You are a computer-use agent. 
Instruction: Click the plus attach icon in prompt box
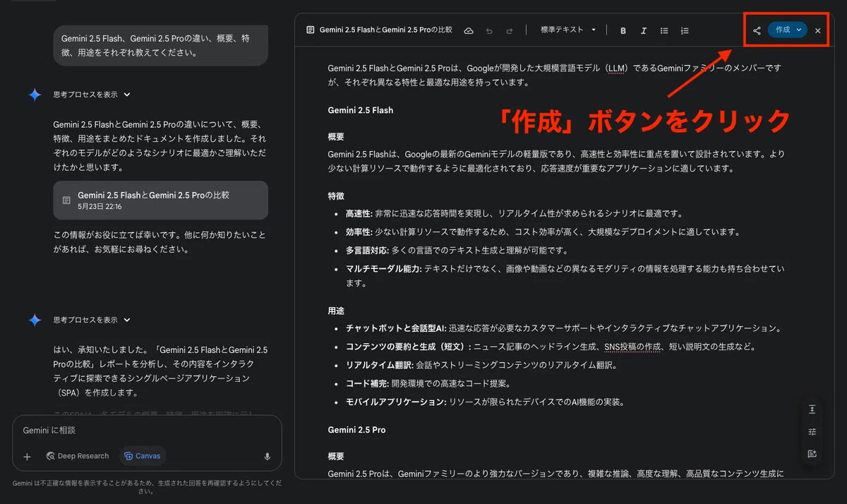(x=28, y=456)
